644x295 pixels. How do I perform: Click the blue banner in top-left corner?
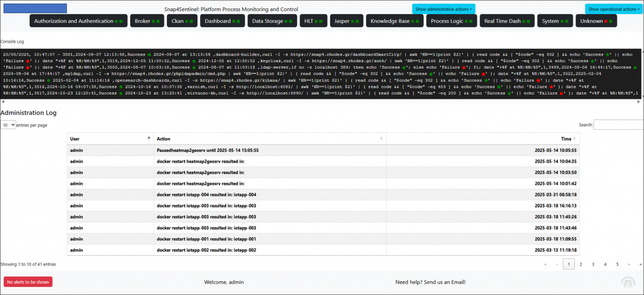pos(35,8)
